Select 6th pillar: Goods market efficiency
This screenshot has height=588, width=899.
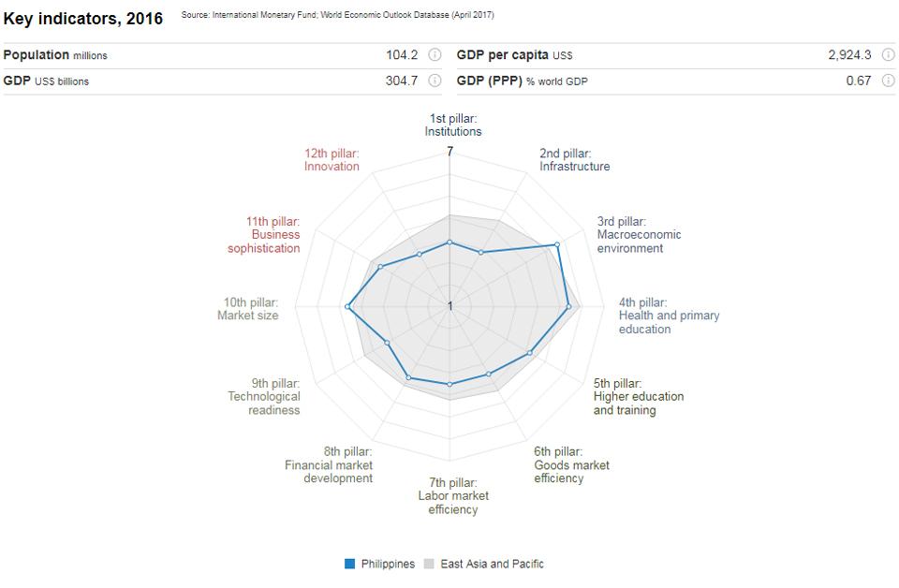pyautogui.click(x=571, y=465)
